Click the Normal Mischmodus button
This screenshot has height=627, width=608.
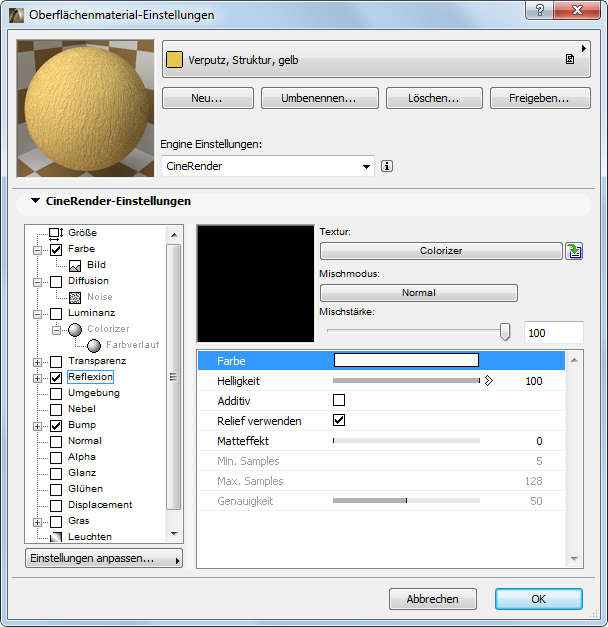point(419,293)
